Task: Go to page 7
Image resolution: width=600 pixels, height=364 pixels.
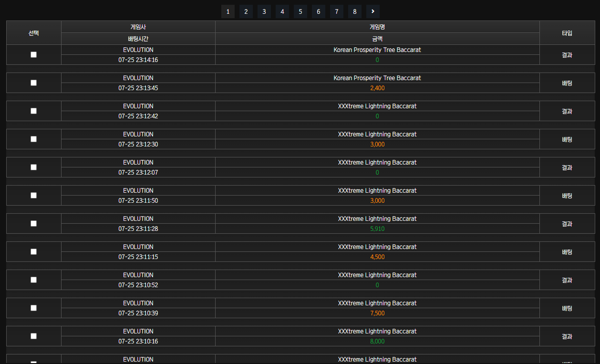Action: (x=337, y=11)
